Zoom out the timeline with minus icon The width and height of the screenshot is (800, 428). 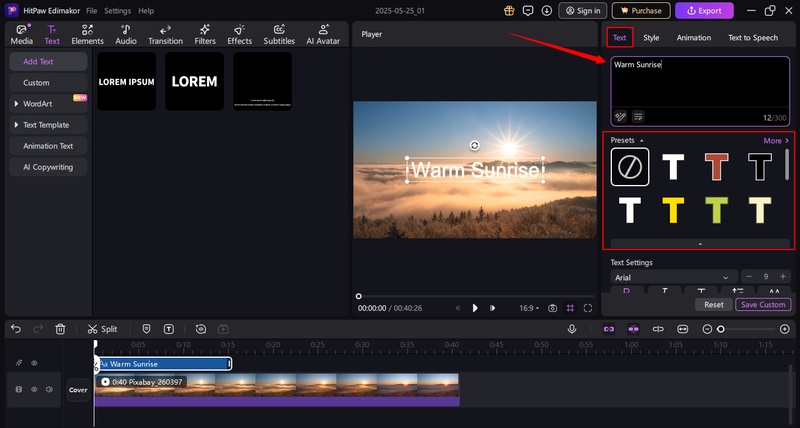pos(707,329)
